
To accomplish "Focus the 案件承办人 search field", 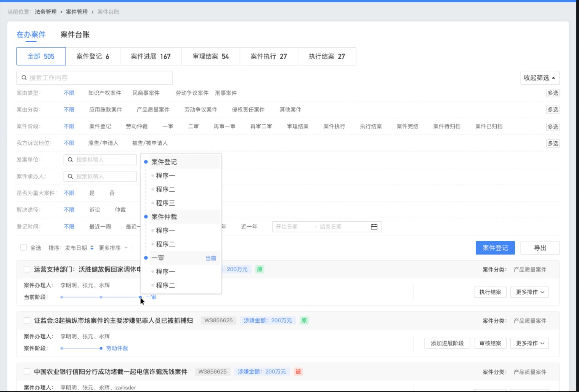I will pos(100,176).
